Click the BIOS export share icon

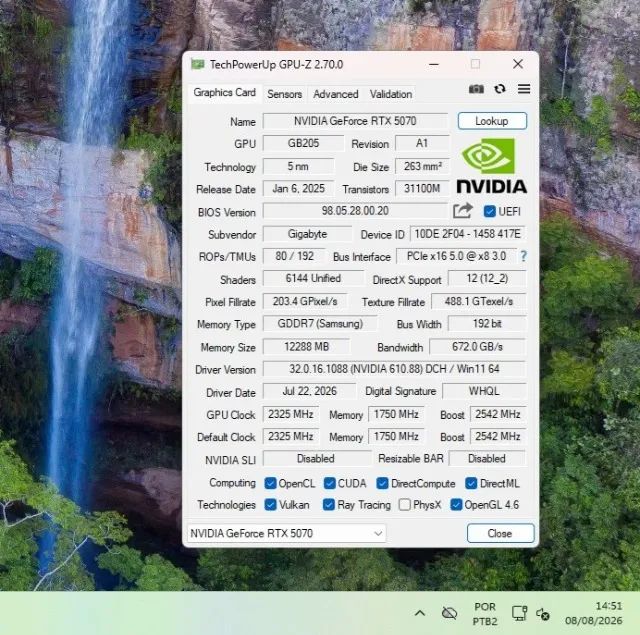click(x=462, y=211)
